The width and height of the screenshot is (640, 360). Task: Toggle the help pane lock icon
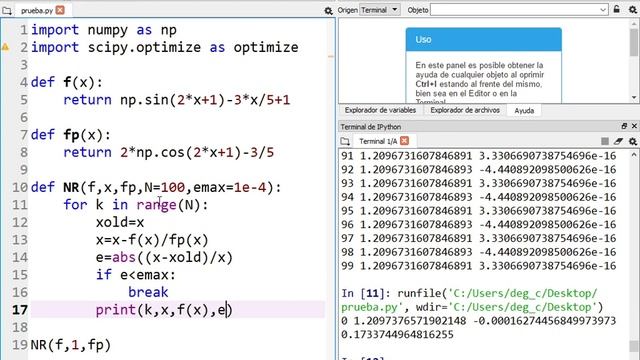(617, 9)
